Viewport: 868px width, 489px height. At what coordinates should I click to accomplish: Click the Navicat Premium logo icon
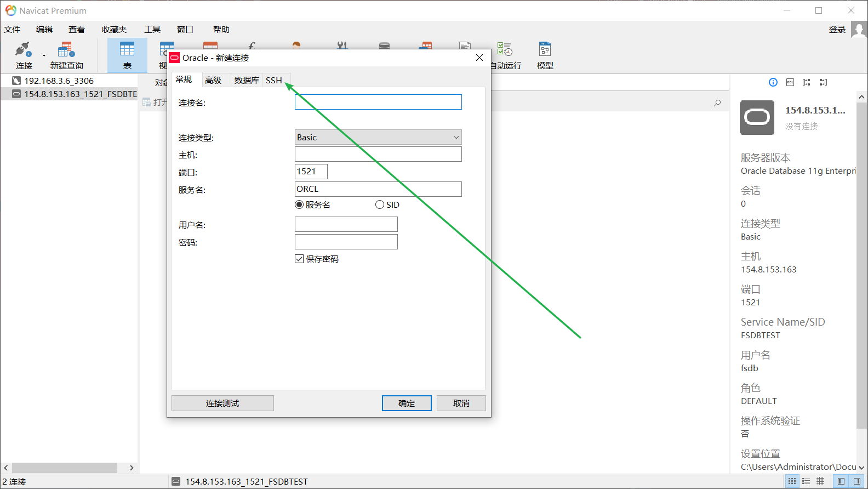10,10
